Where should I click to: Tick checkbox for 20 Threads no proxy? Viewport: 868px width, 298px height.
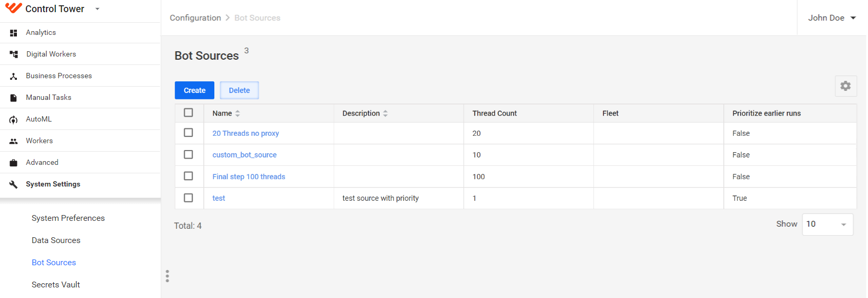point(188,133)
